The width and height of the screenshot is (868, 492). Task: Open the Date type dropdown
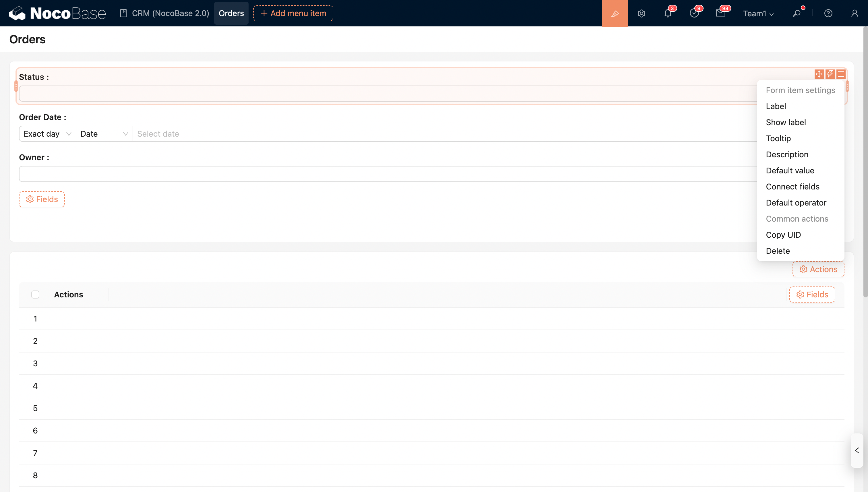104,134
